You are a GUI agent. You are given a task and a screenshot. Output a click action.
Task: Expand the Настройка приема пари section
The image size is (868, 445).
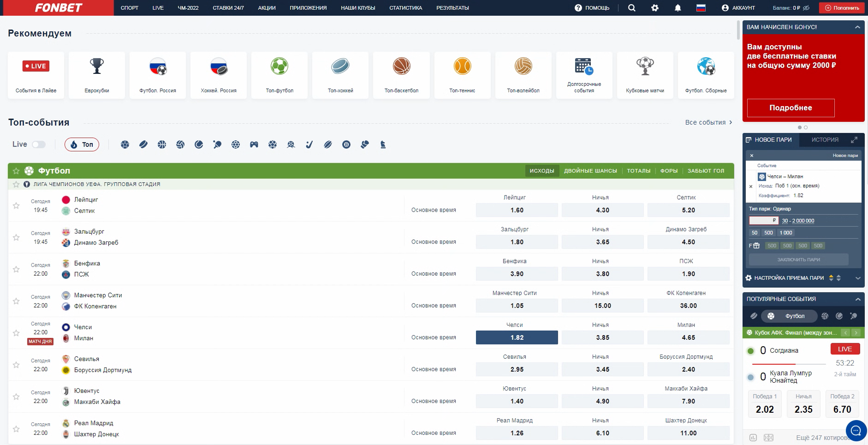click(x=858, y=278)
